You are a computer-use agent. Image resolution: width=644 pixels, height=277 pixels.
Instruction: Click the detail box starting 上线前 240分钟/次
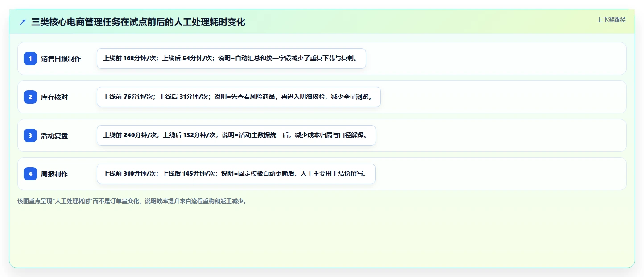click(x=236, y=135)
